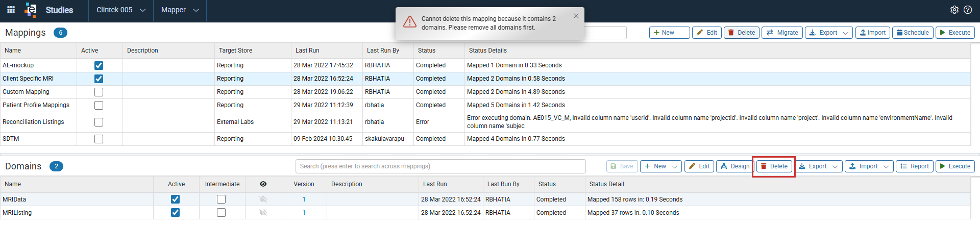Screen dimensions: 980x226
Task: Enable Active checkbox for Patient Profile Mappings
Action: click(x=99, y=105)
